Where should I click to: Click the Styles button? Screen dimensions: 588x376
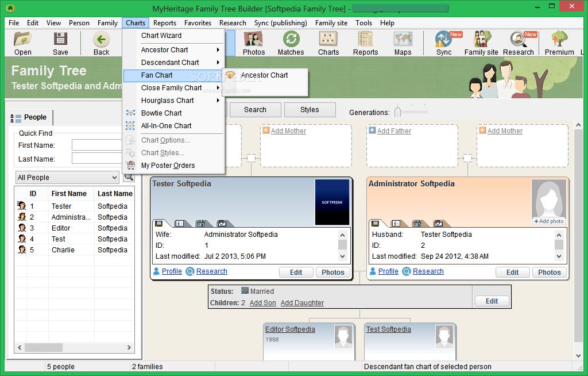click(310, 110)
